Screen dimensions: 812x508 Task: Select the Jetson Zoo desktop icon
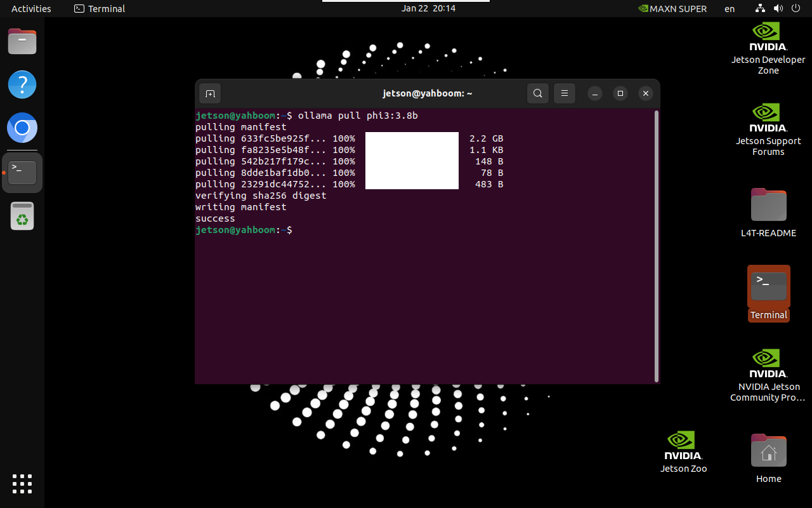pyautogui.click(x=683, y=452)
